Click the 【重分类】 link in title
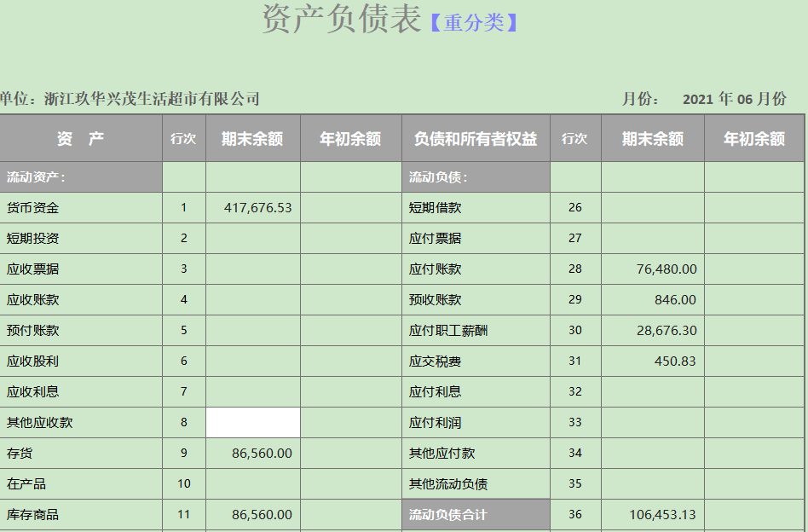 click(x=474, y=22)
